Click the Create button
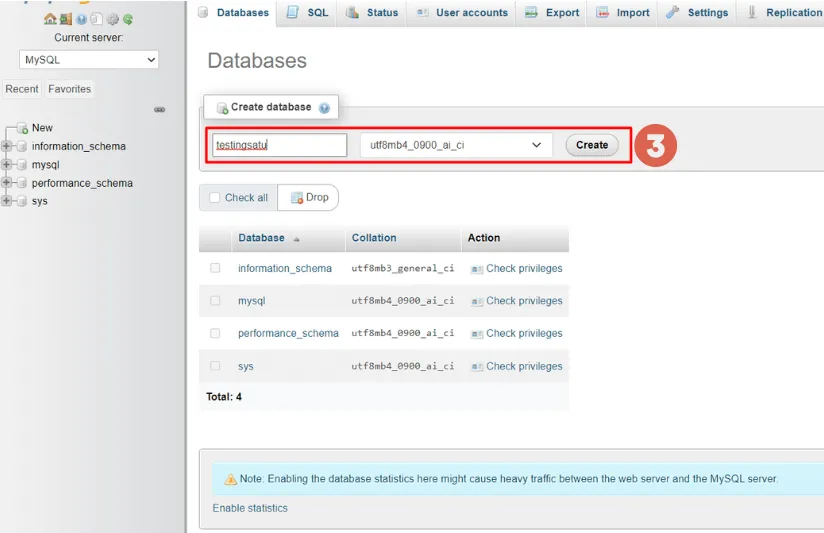 pyautogui.click(x=592, y=145)
